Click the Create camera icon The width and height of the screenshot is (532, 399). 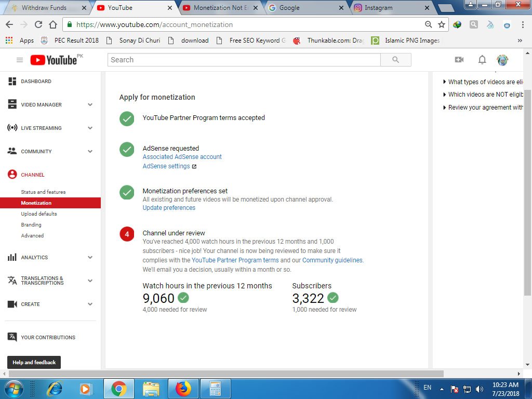point(12,304)
